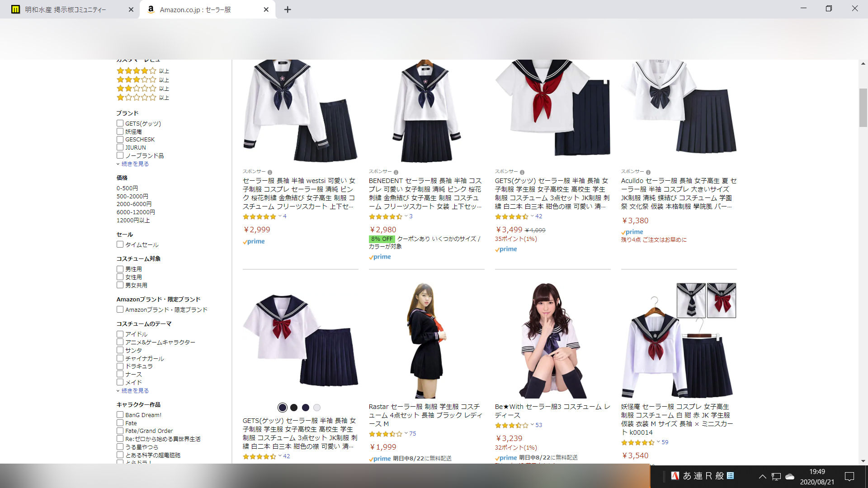Click the ¥2,999 price on westsi item
The image size is (868, 488).
(257, 230)
